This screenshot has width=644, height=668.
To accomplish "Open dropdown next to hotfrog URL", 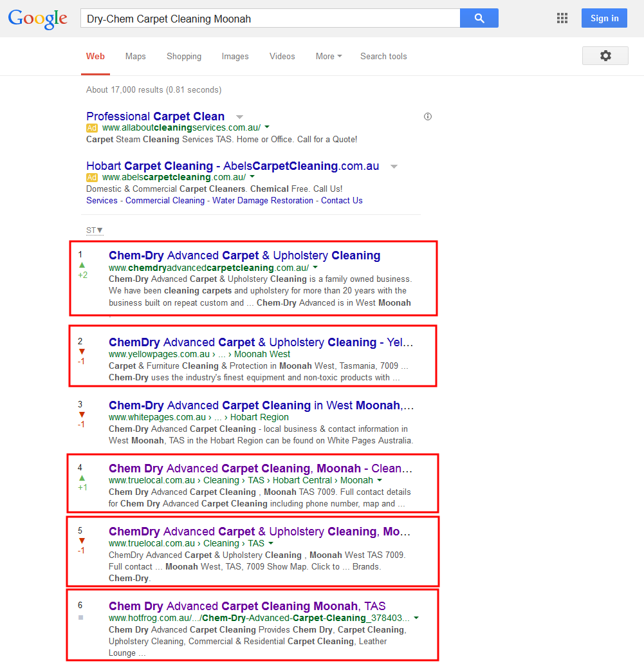I will (x=416, y=618).
